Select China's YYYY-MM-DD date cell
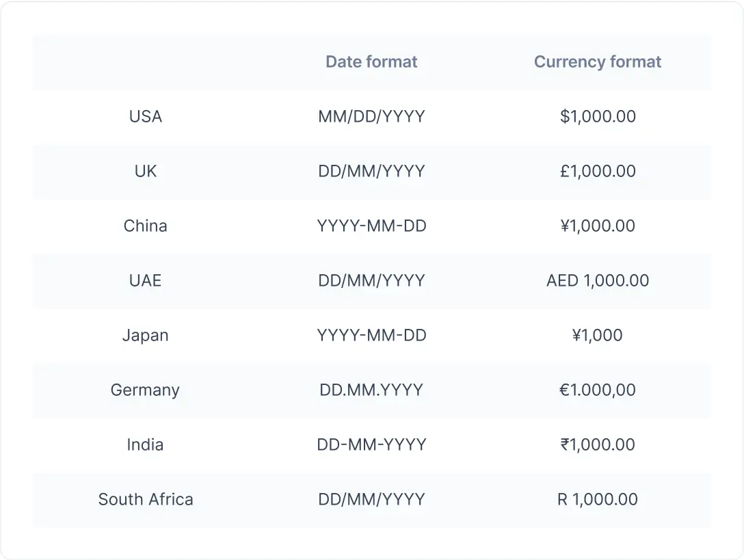This screenshot has height=560, width=744. coord(371,226)
